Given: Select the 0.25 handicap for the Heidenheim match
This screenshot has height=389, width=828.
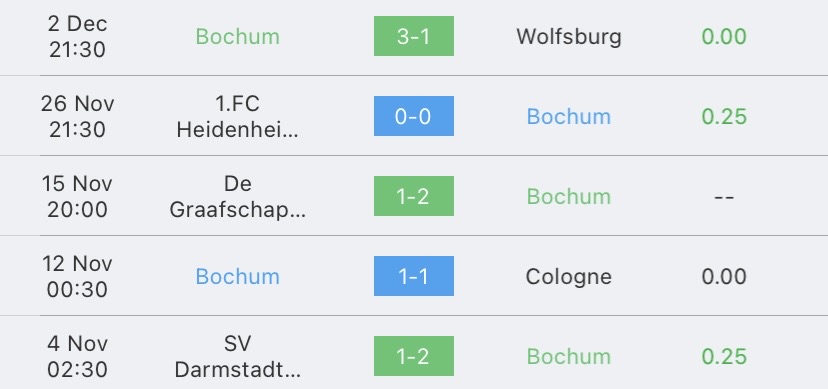Looking at the screenshot, I should [x=724, y=117].
